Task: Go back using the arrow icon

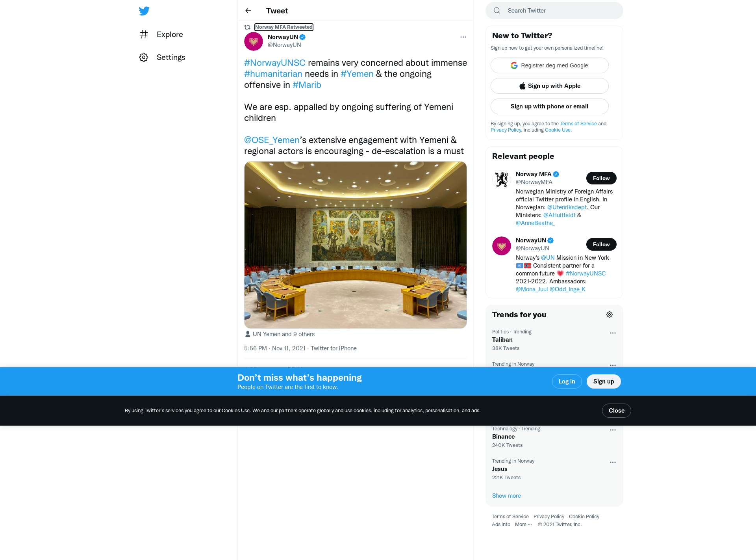Action: pos(248,11)
